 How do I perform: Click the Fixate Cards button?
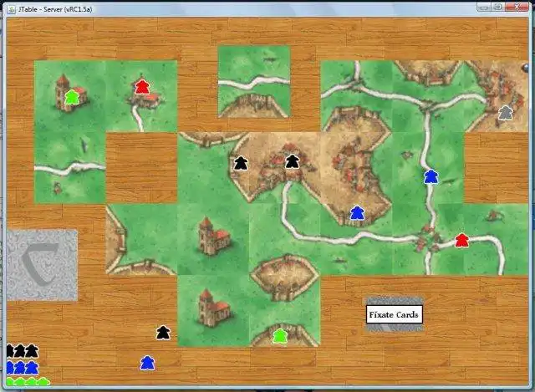coord(394,314)
